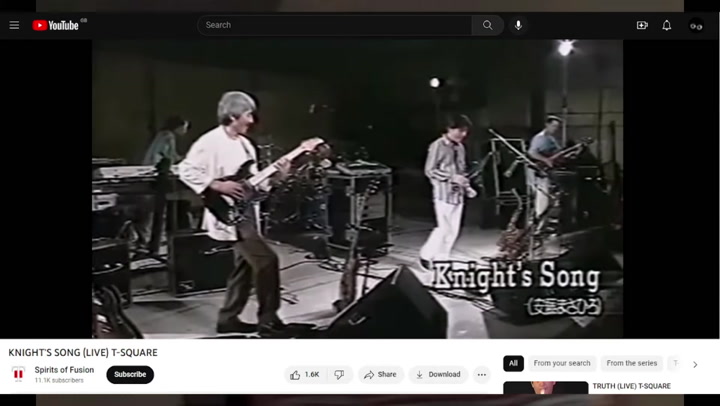Click the magnifier search button
This screenshot has height=406, width=720.
(488, 25)
